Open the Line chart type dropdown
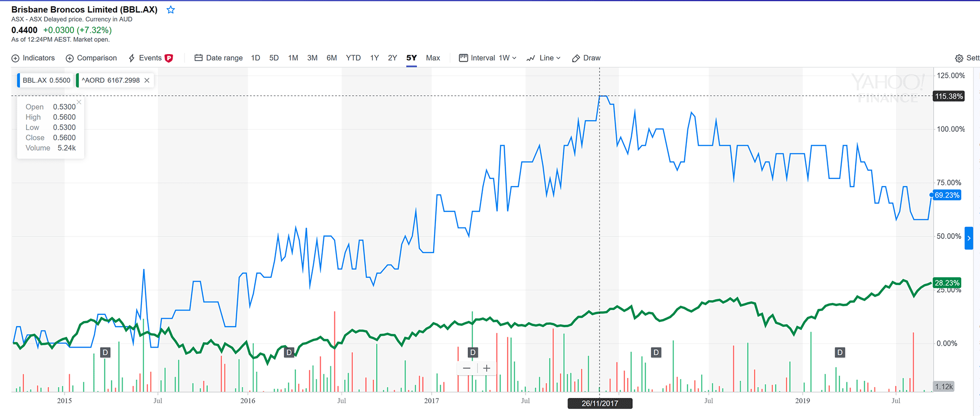 tap(544, 58)
